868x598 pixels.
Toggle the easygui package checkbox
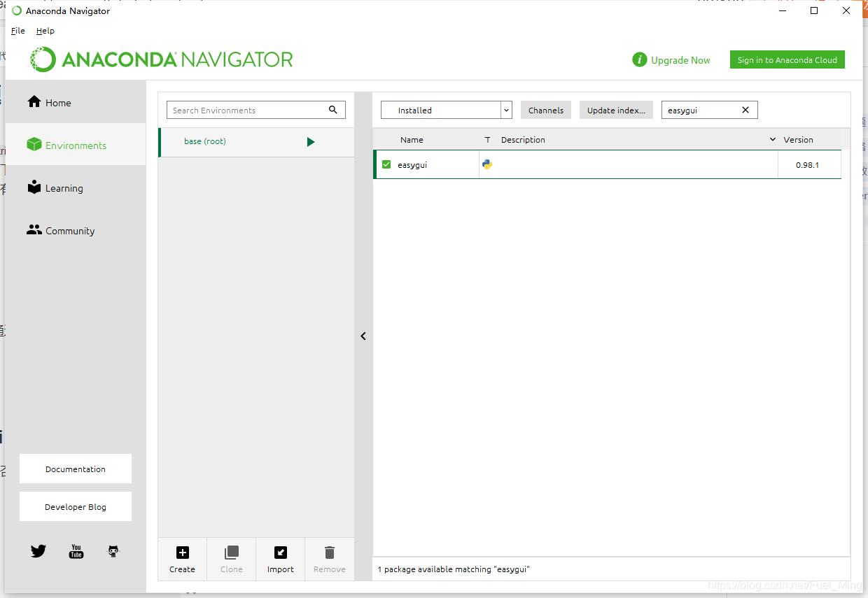[386, 164]
